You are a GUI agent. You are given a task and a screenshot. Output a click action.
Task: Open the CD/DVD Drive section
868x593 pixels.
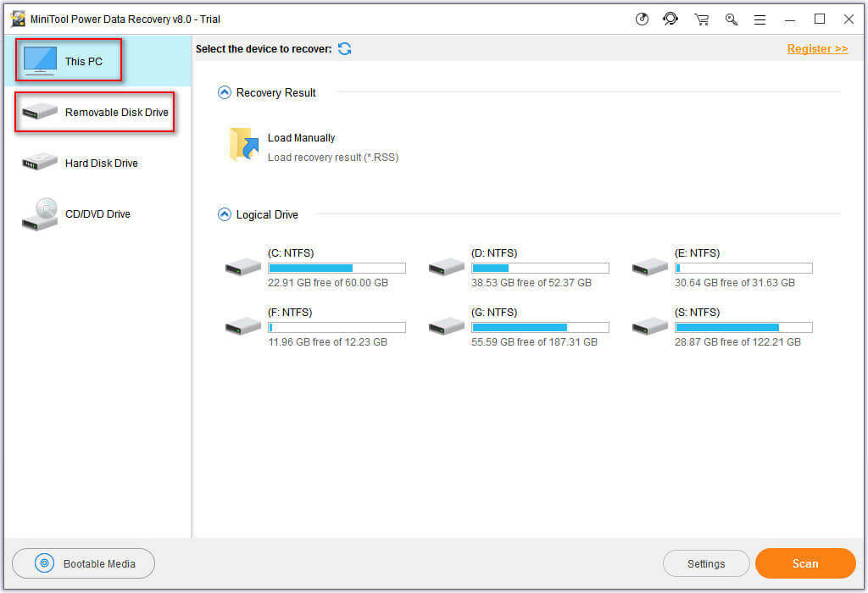click(x=97, y=214)
